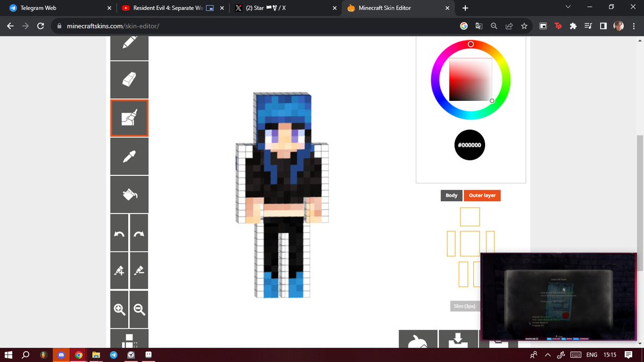Select the eraser tool
The image size is (644, 362).
pos(129,79)
